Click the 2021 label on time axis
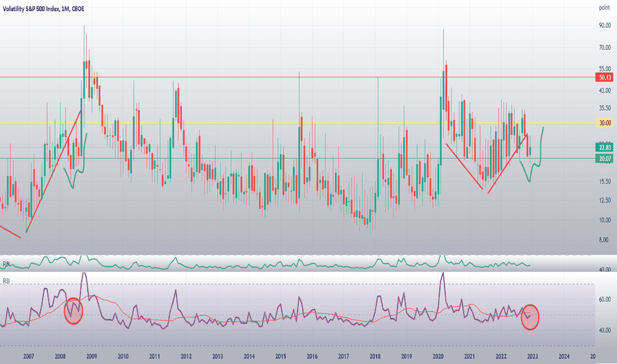This screenshot has height=364, width=617. (x=469, y=357)
